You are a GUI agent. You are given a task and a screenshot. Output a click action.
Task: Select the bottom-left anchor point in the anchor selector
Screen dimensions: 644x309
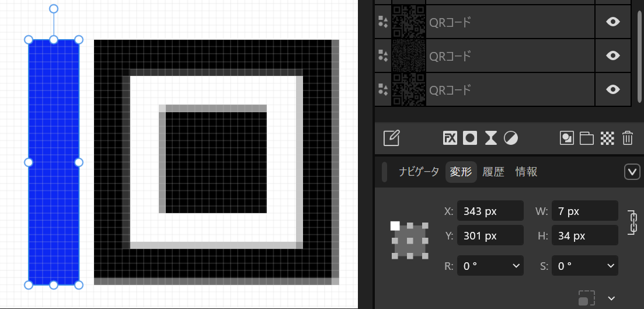pyautogui.click(x=395, y=256)
